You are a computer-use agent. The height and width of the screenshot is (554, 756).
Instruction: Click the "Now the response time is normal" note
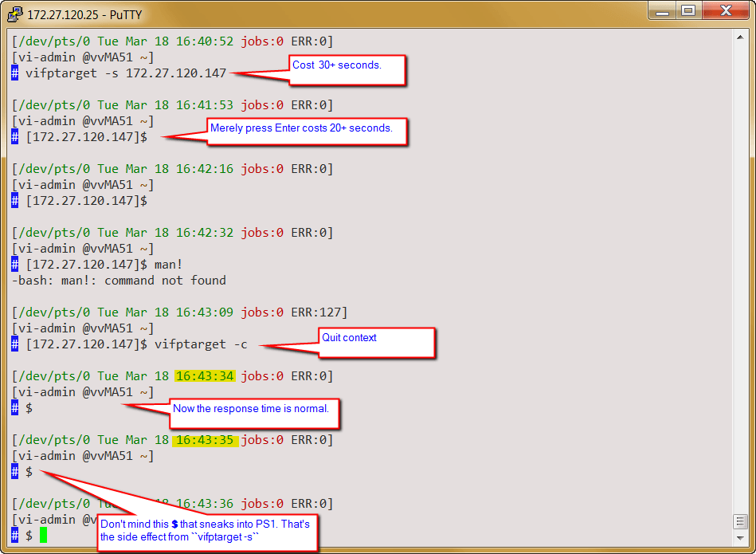(255, 412)
